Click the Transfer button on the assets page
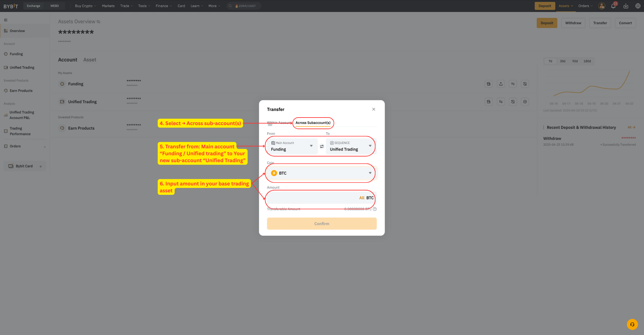Viewport: 644px width, 335px height. (600, 23)
